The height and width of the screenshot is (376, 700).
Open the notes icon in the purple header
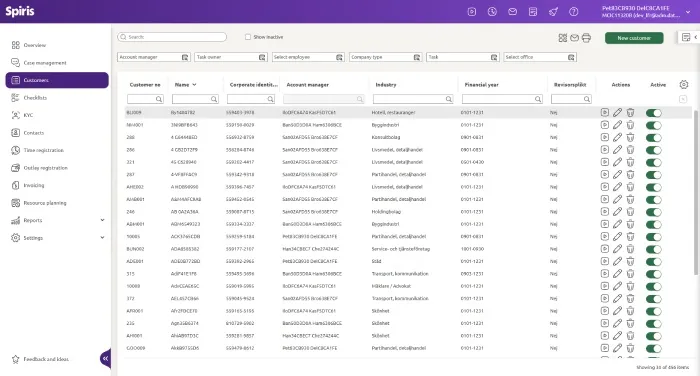(533, 12)
